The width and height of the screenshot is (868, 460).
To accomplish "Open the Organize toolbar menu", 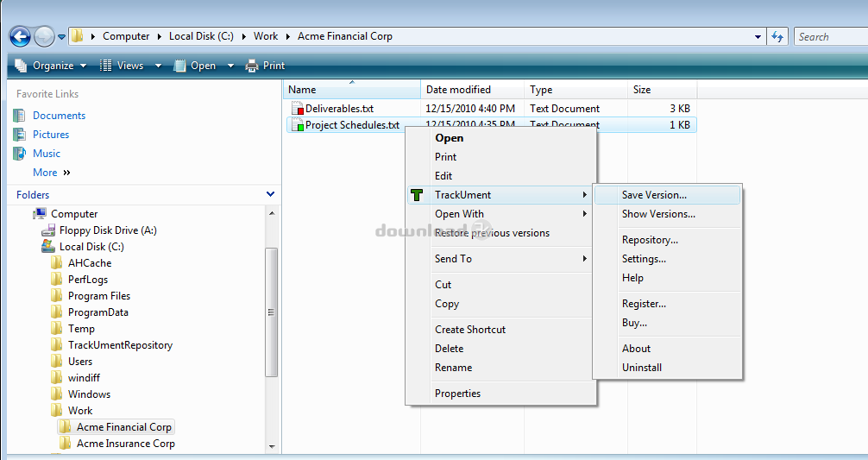I will 50,66.
